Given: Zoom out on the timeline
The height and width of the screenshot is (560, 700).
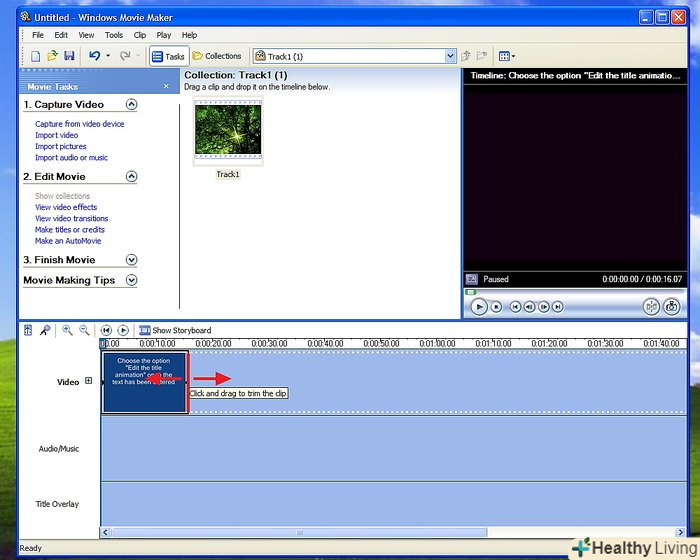Looking at the screenshot, I should (x=84, y=330).
